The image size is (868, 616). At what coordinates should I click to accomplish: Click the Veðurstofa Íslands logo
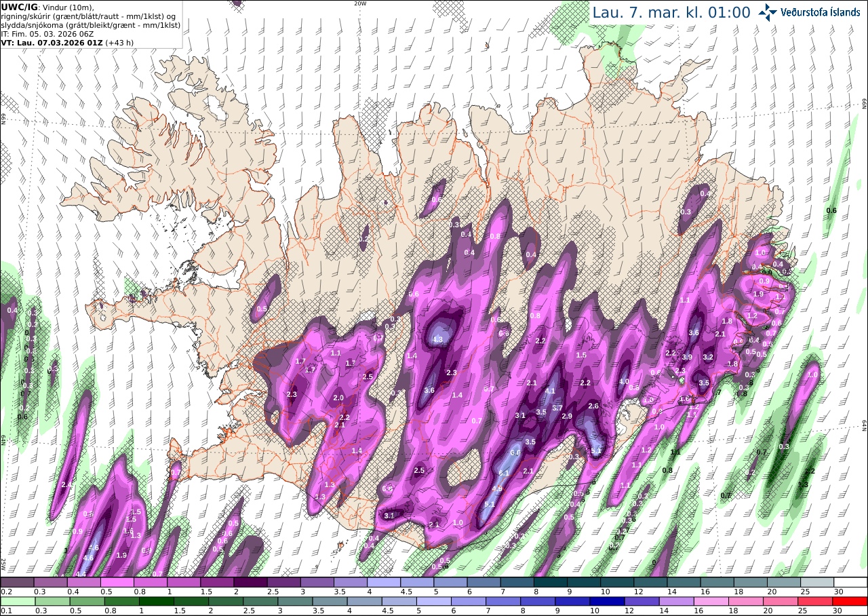point(809,12)
